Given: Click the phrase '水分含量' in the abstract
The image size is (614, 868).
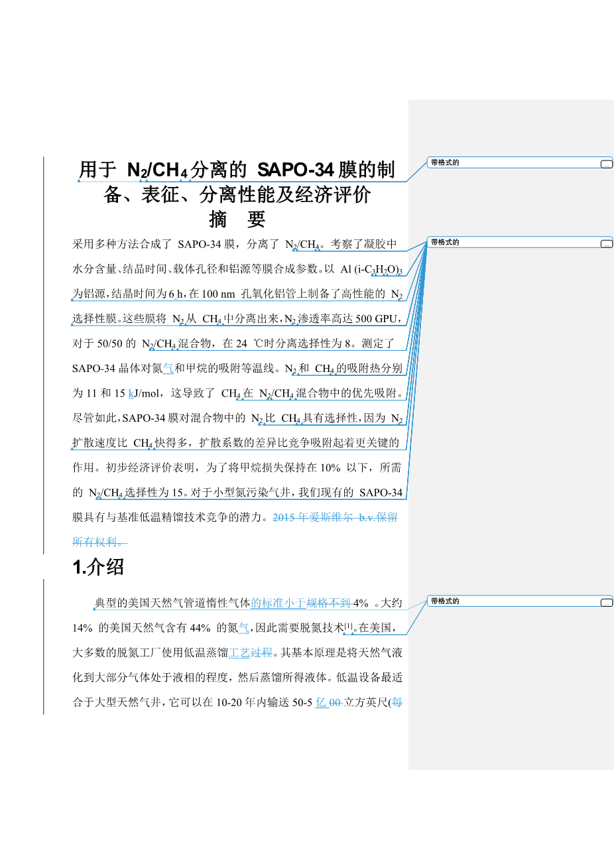Looking at the screenshot, I should [95, 269].
